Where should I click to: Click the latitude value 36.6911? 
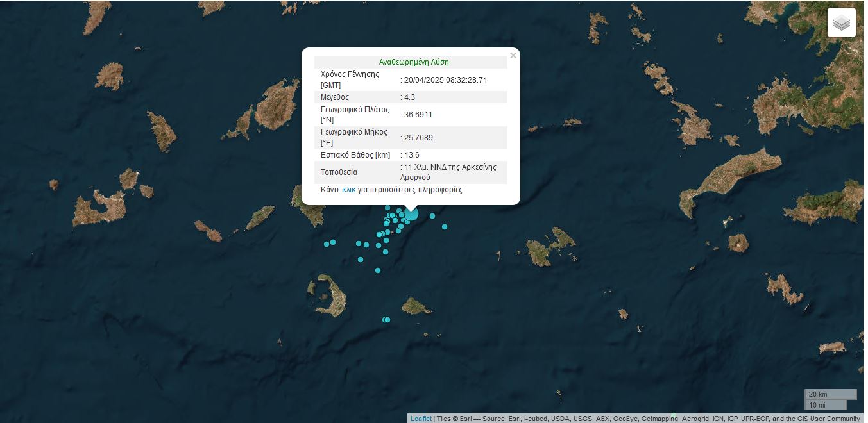[x=418, y=115]
